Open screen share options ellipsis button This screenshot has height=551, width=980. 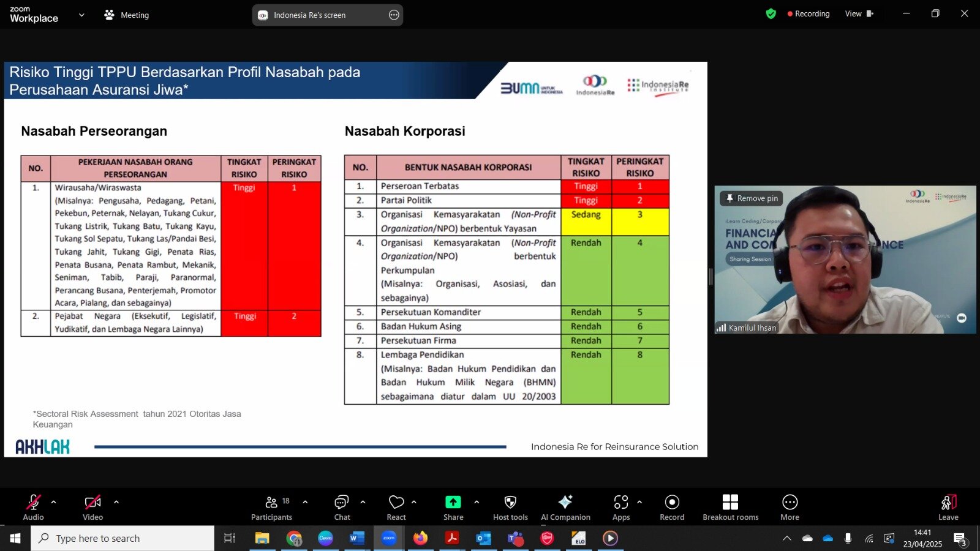click(x=394, y=15)
